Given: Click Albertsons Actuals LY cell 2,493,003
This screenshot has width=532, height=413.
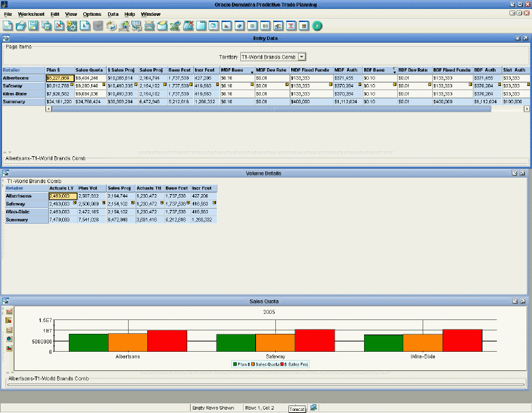Looking at the screenshot, I should tap(63, 195).
